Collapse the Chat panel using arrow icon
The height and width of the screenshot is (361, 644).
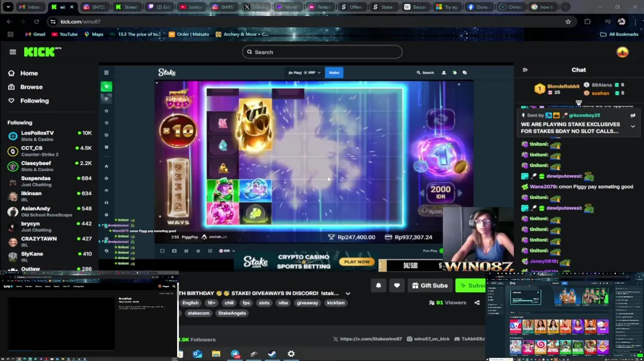click(x=525, y=70)
